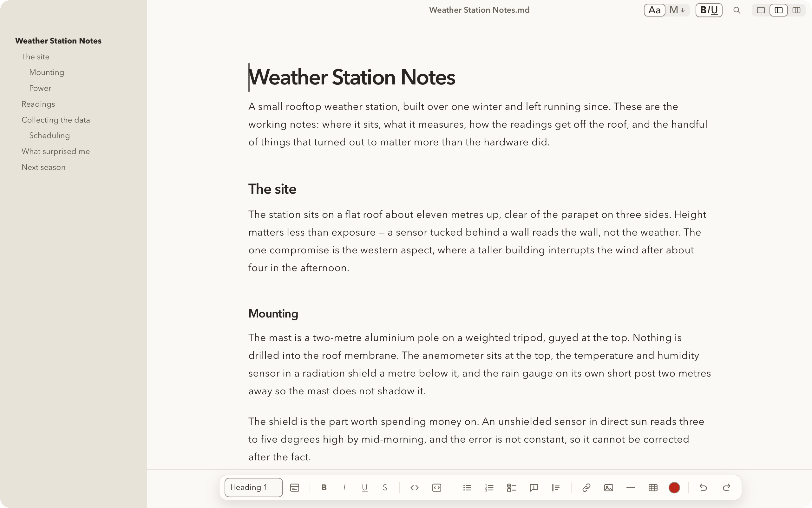Jump to Weather Station Notes in outline

tap(58, 41)
